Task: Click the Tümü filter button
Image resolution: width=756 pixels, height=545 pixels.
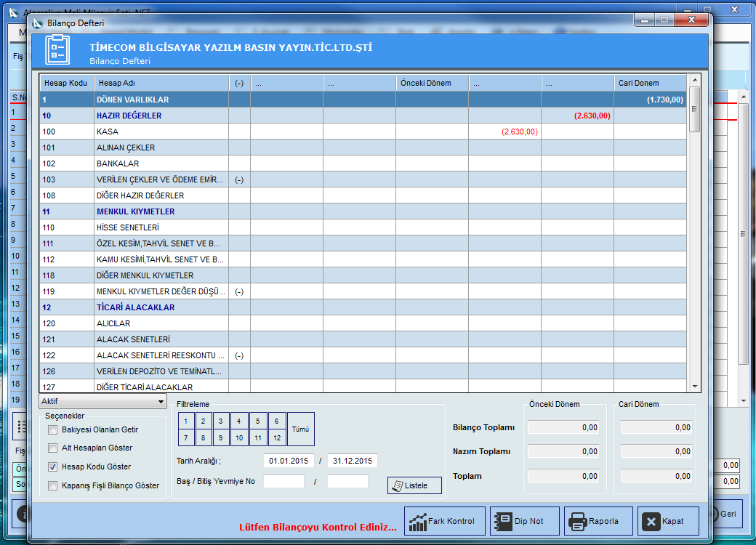Action: pyautogui.click(x=300, y=429)
